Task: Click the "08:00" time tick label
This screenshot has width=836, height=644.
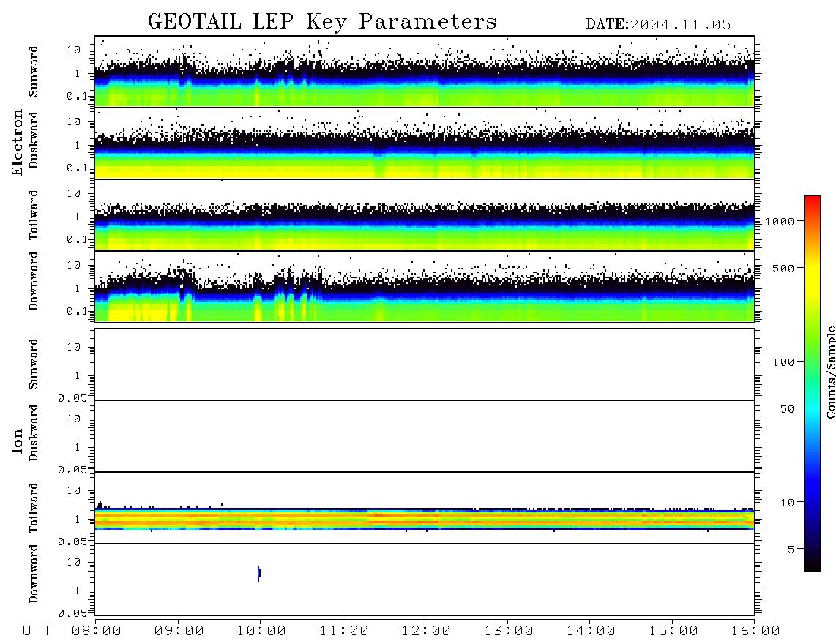Action: [96, 632]
